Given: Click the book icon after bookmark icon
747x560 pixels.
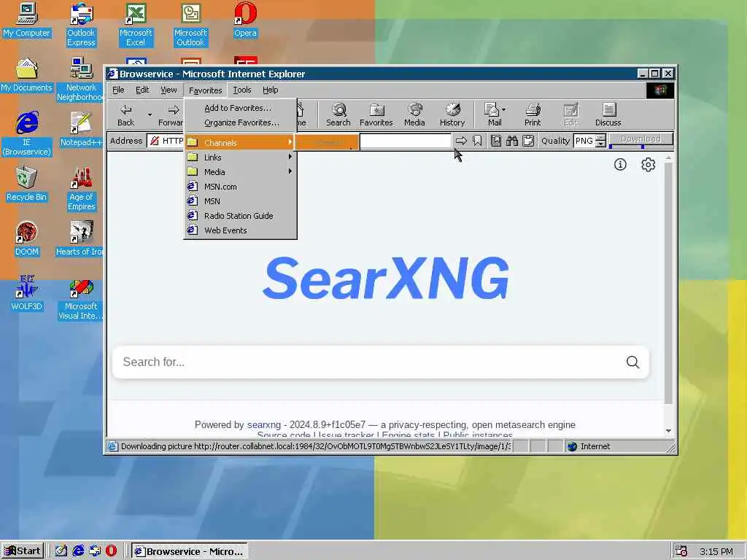Looking at the screenshot, I should click(496, 141).
